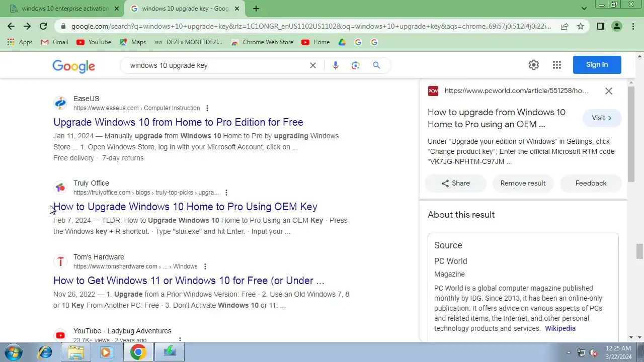Close the windows 10 upgrade key tab
Viewport: 644px width, 362px height.
coord(237,9)
